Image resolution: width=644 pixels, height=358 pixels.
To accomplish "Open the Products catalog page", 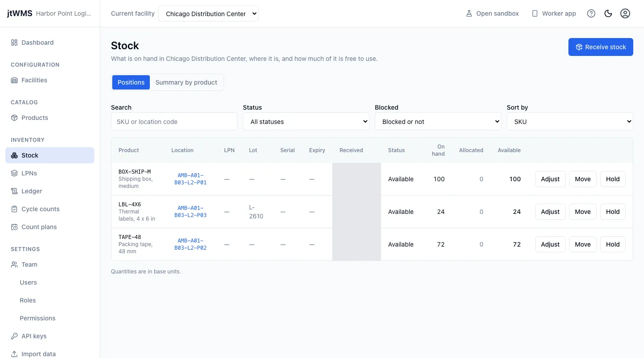I will pos(50,118).
